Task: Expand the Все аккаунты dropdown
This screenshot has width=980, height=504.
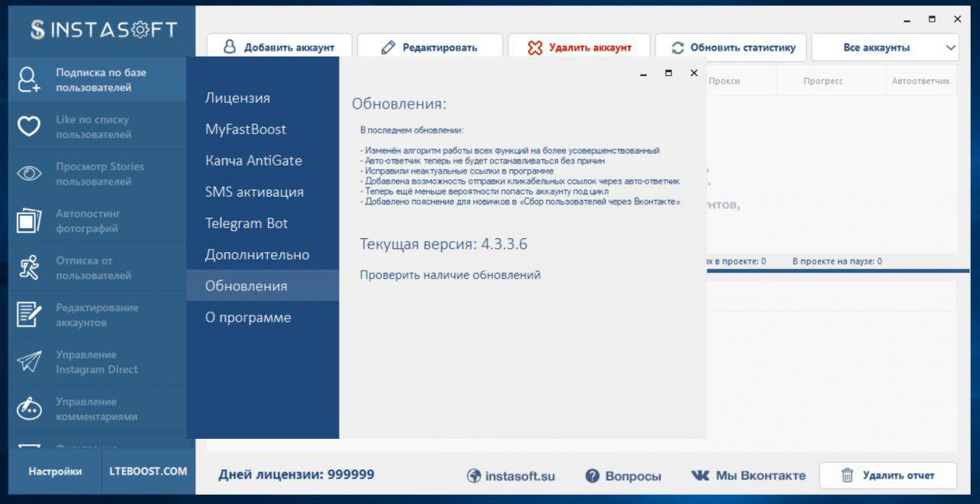Action: (x=885, y=47)
